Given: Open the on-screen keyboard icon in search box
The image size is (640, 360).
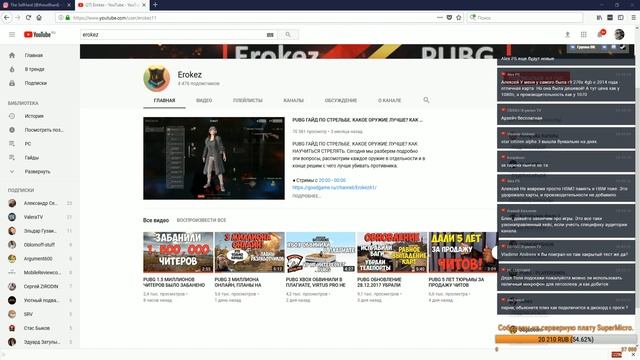Looking at the screenshot, I should tap(270, 35).
